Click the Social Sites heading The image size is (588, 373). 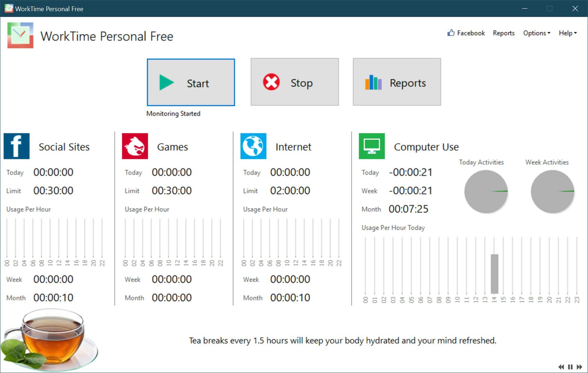coord(64,147)
